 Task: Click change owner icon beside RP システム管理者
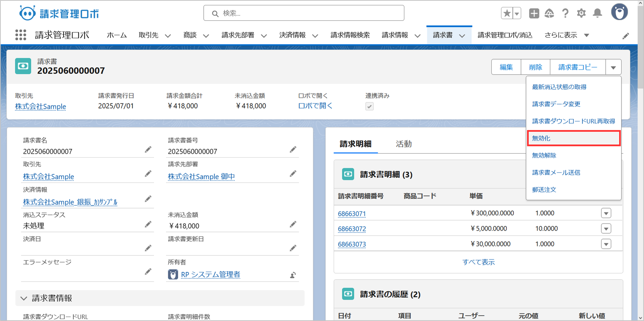click(x=293, y=275)
